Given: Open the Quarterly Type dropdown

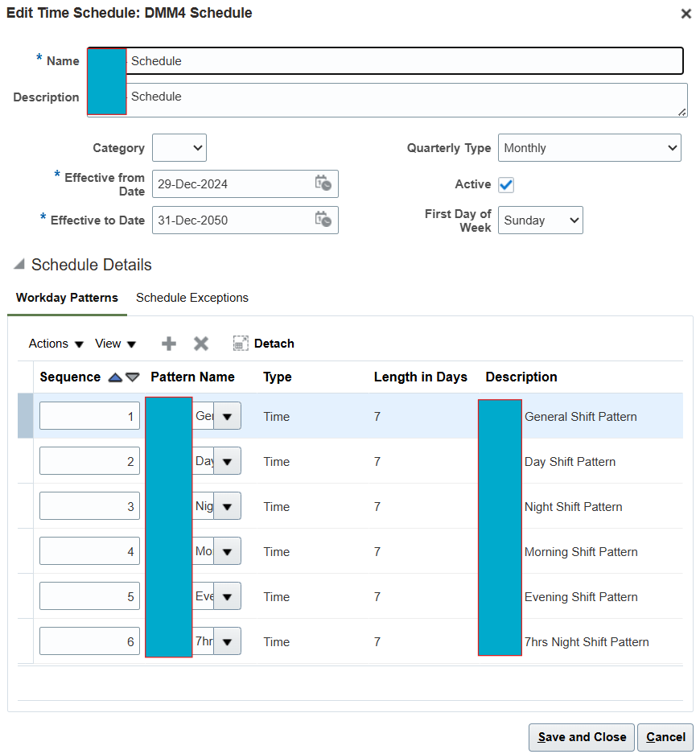Looking at the screenshot, I should coord(590,147).
